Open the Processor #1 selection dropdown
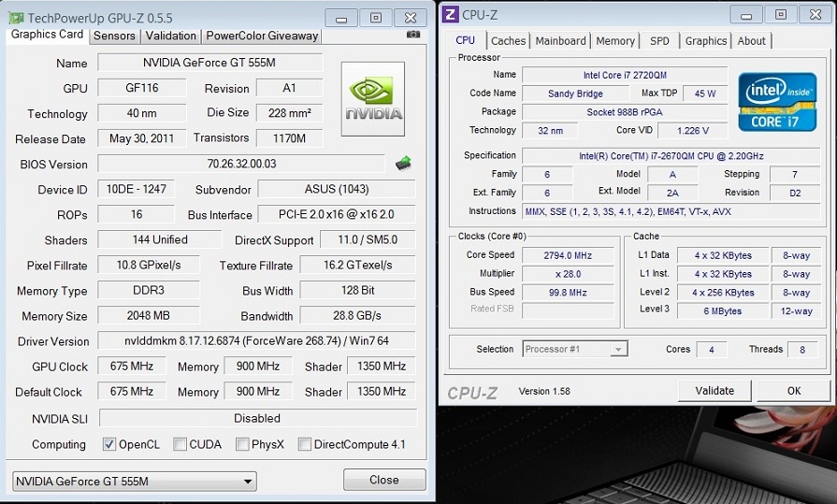Screen dimensions: 837x504 pyautogui.click(x=575, y=349)
